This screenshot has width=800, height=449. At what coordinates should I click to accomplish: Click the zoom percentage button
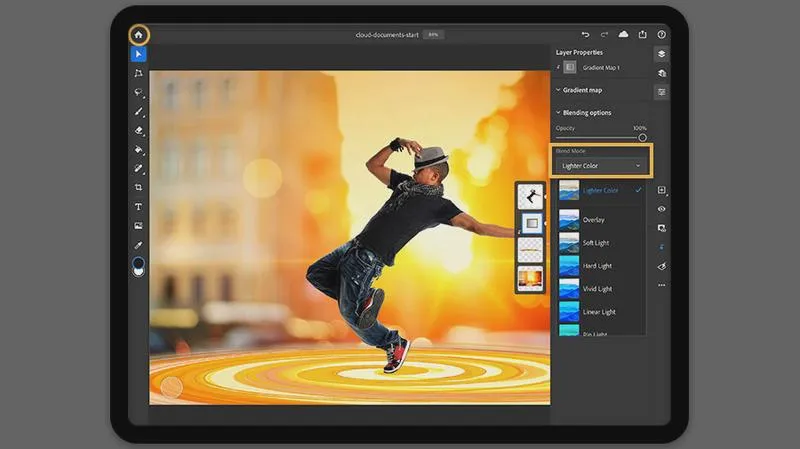point(434,35)
